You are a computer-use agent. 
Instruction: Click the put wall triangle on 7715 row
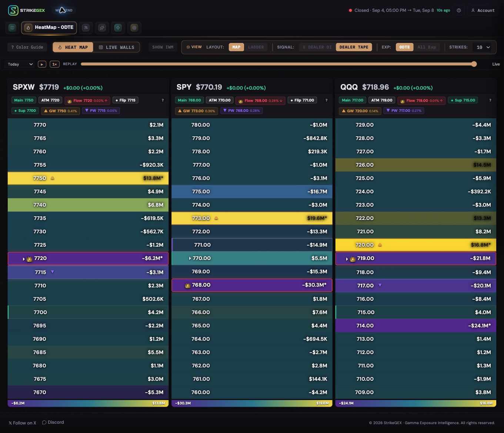52,272
